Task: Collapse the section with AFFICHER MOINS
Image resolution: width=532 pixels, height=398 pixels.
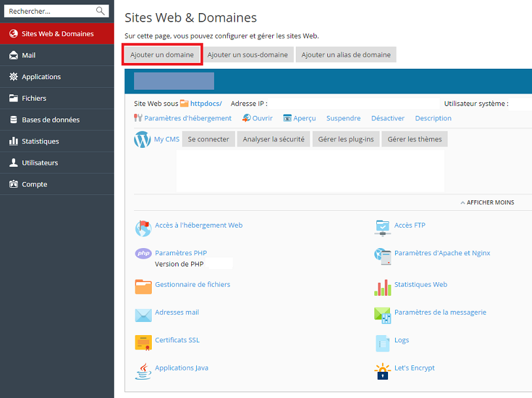Action: click(x=488, y=202)
